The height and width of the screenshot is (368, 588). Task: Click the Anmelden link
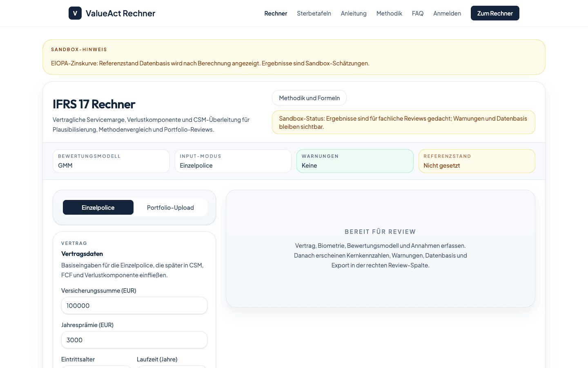point(447,13)
